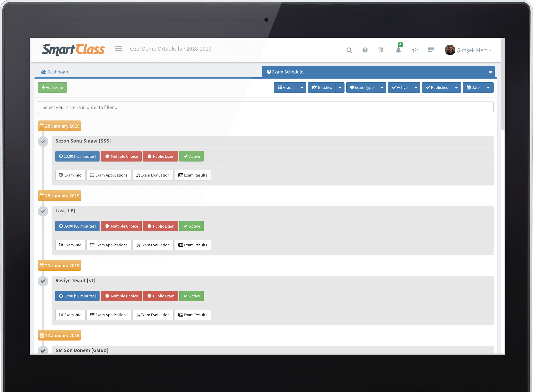
Task: Open the notifications bell icon
Action: 398,50
